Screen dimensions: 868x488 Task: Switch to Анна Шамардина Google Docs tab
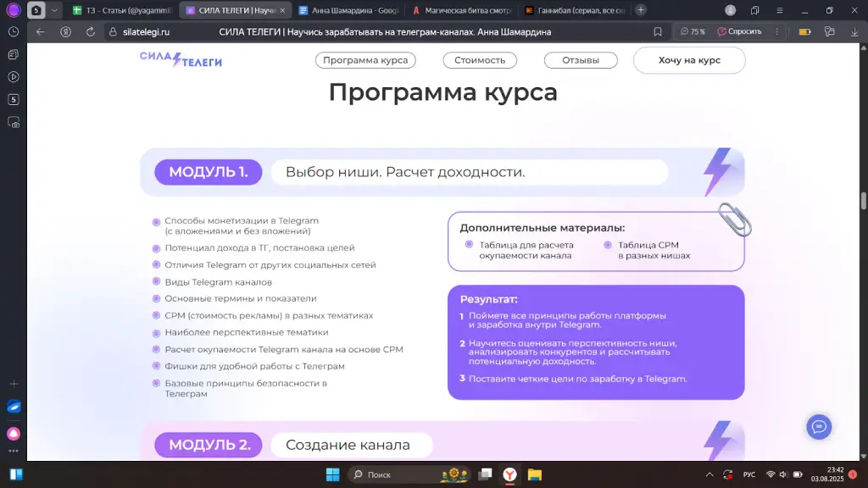[348, 10]
